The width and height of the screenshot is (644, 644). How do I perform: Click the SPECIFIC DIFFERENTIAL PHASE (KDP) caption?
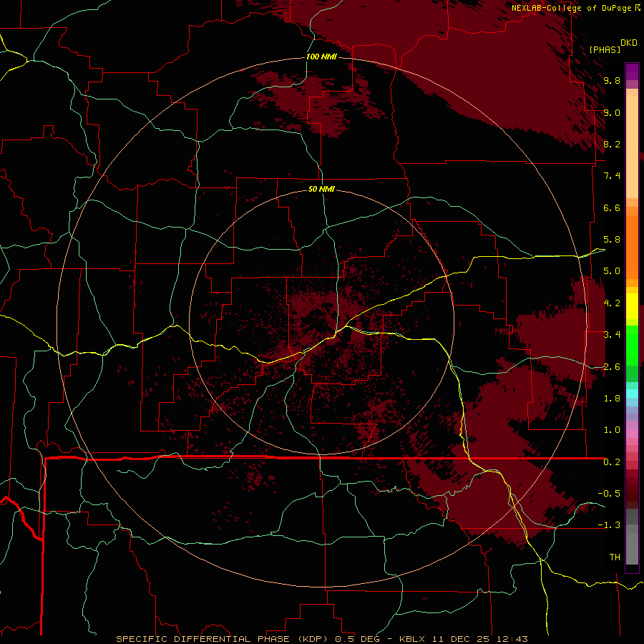click(223, 639)
